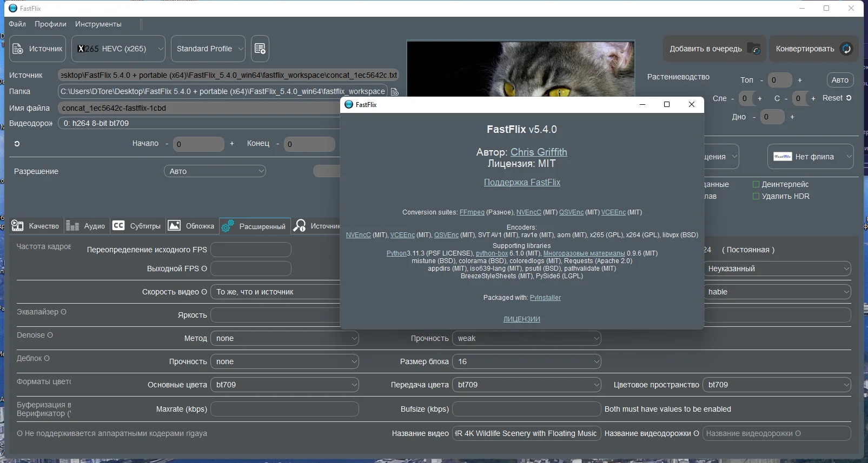Click the Источник source file icon button
The height and width of the screenshot is (463, 868).
point(38,49)
